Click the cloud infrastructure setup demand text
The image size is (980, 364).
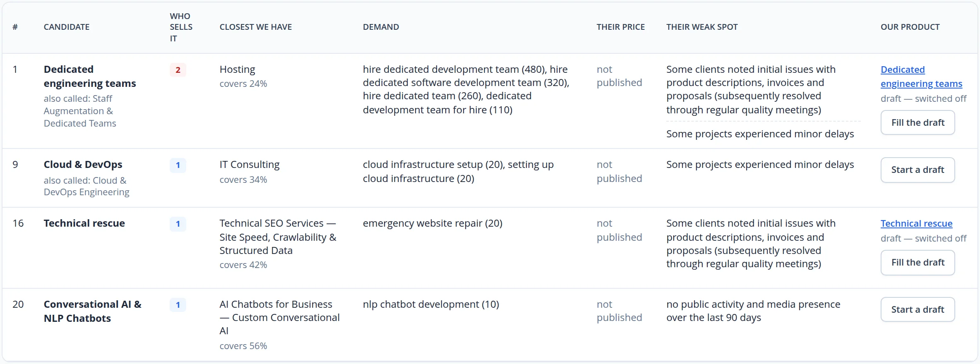(458, 171)
